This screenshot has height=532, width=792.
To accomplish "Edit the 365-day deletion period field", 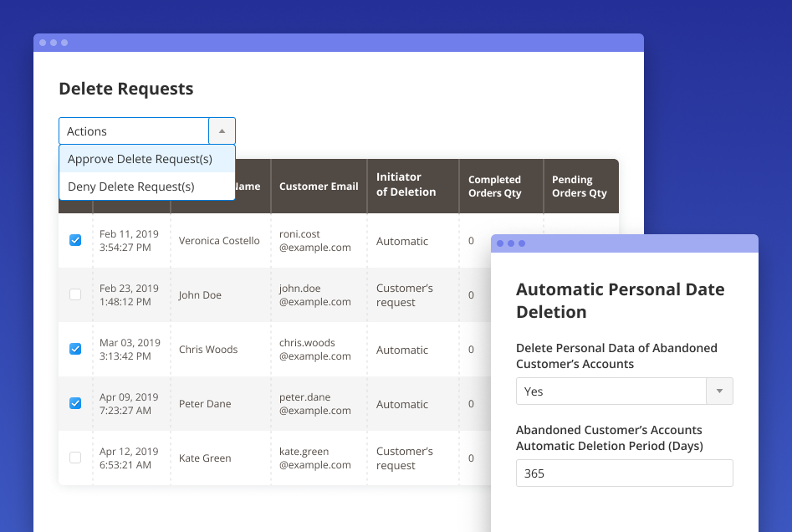I will tap(623, 473).
